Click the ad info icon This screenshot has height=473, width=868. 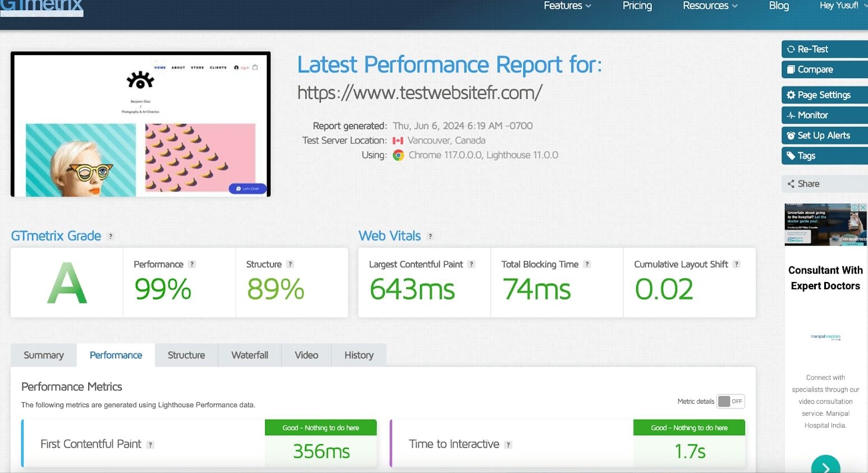click(855, 207)
